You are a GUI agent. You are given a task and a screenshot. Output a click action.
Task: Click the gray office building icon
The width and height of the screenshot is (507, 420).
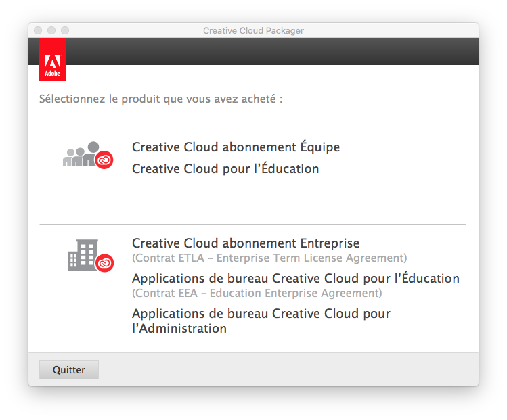(x=82, y=256)
